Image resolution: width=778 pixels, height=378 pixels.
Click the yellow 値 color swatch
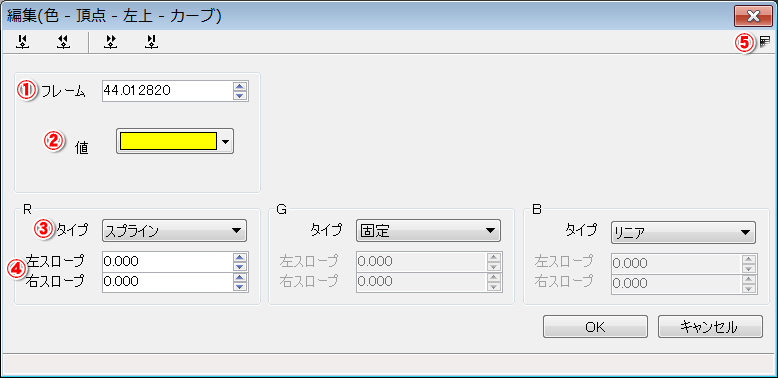tap(168, 141)
